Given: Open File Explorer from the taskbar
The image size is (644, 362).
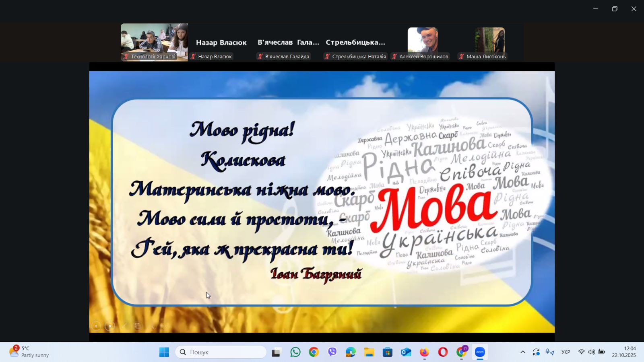Looking at the screenshot, I should [x=369, y=352].
